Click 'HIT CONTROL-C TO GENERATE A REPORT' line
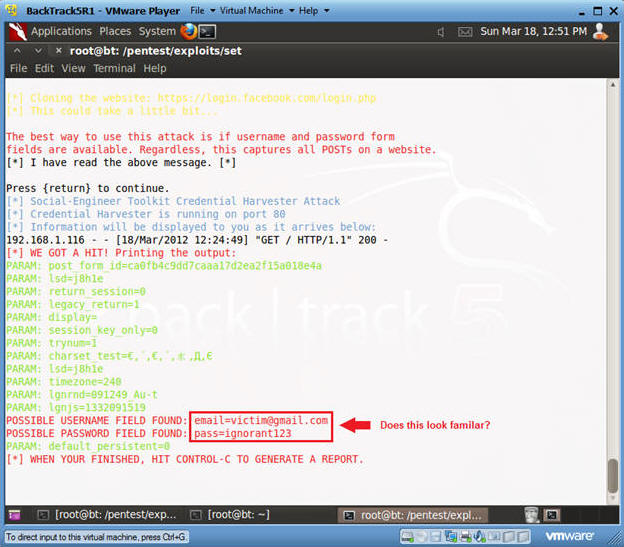Image resolution: width=624 pixels, height=547 pixels. [x=185, y=459]
